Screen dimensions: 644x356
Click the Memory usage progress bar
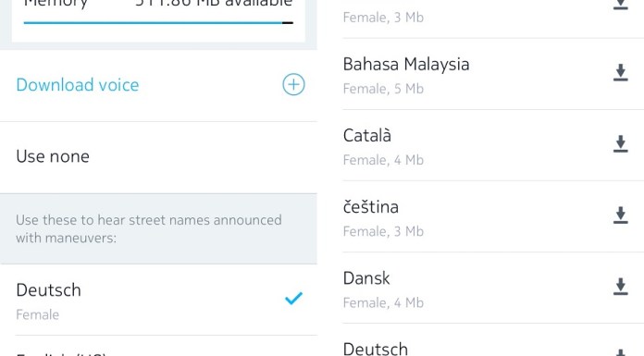158,23
